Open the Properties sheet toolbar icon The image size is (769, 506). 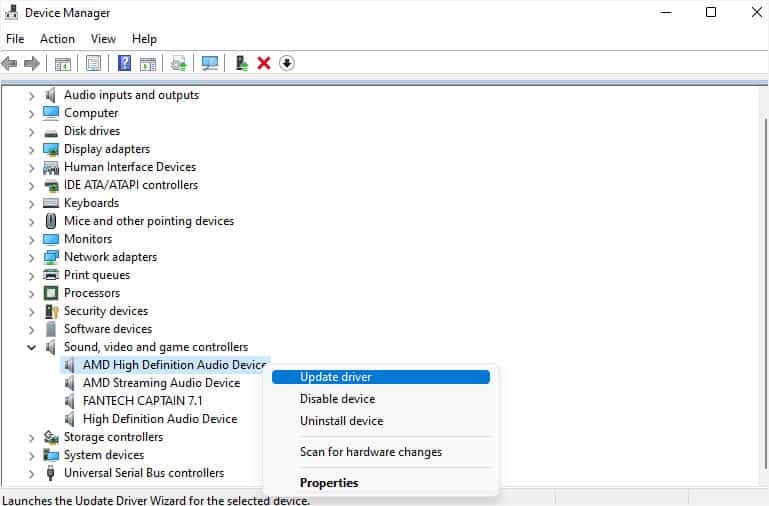tap(93, 63)
